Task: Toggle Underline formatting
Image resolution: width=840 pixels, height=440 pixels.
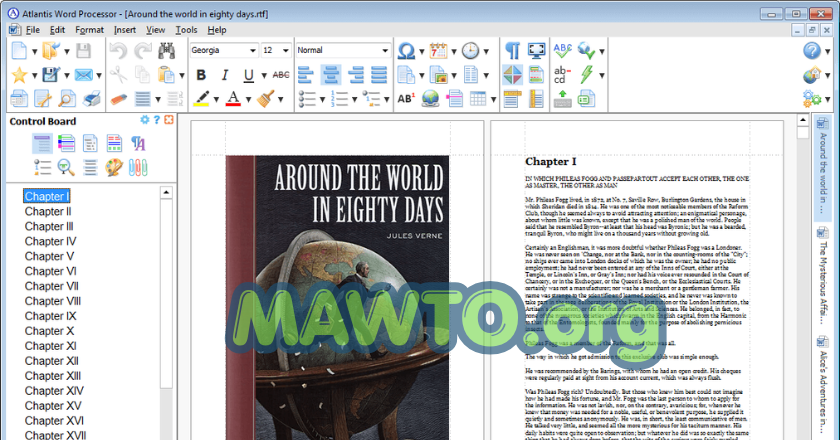Action: coord(249,75)
